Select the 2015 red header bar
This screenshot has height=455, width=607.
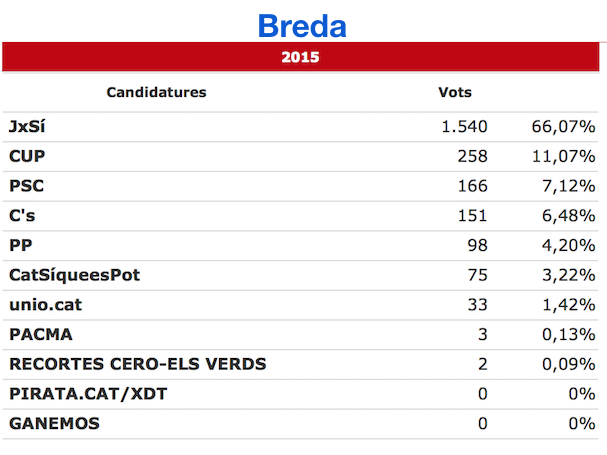click(300, 57)
